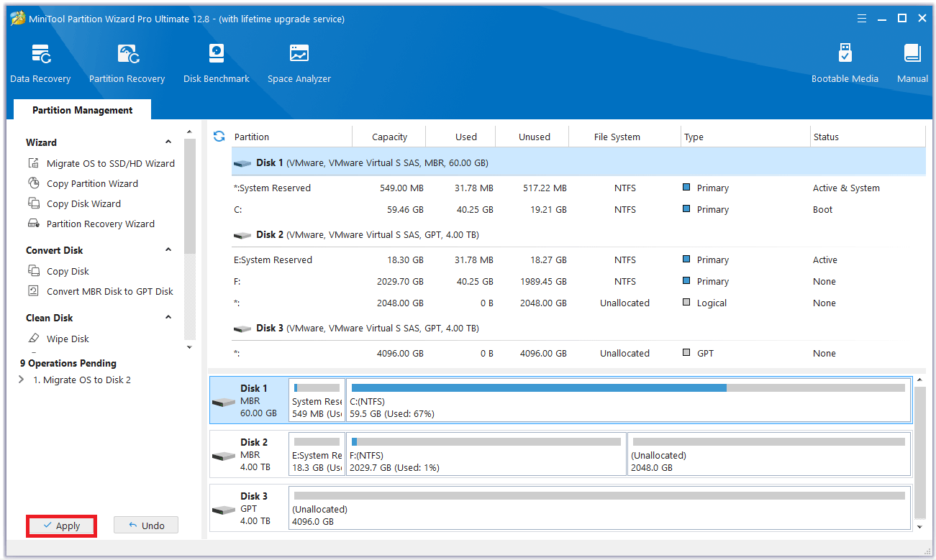Open the Data Recovery tool
The image size is (936, 560).
coord(40,64)
